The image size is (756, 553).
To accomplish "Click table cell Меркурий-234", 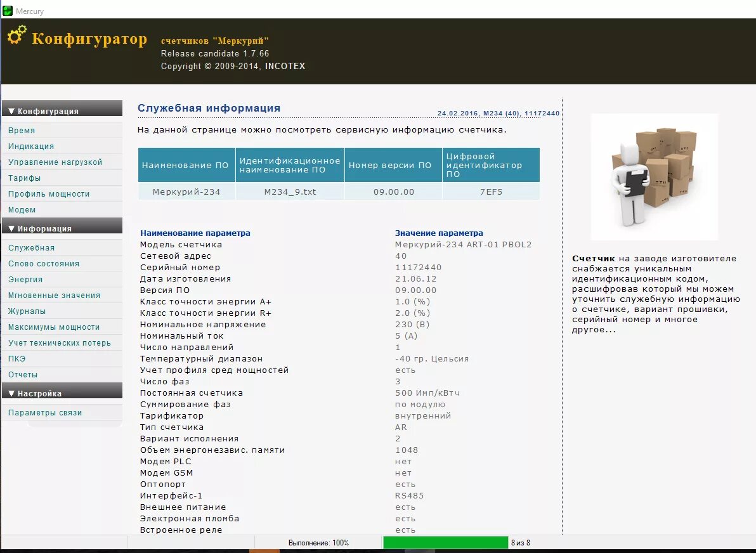I will (x=186, y=192).
